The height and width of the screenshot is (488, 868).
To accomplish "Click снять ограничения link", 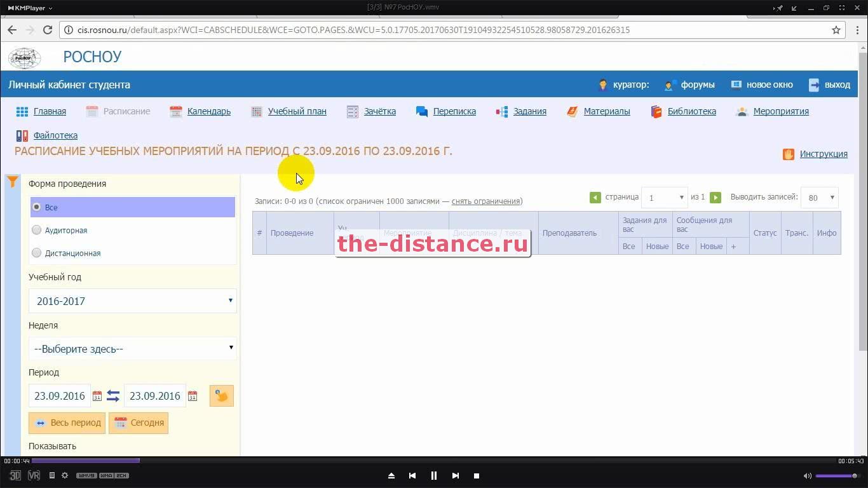I will click(485, 201).
